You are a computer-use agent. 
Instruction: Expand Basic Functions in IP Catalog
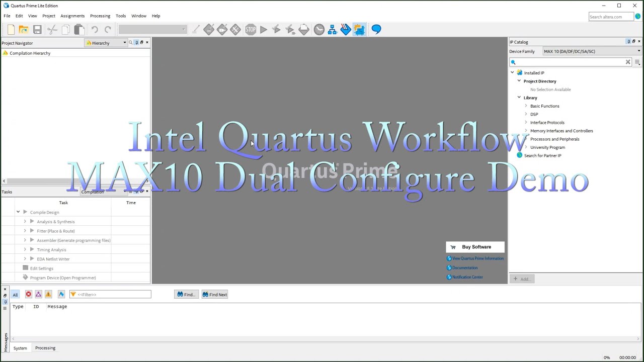[526, 106]
